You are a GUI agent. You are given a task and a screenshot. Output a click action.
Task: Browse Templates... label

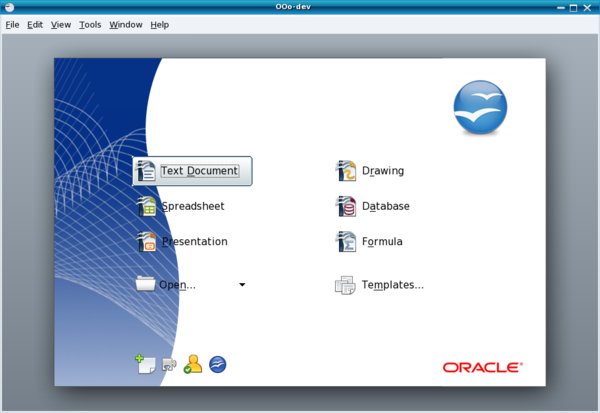click(x=393, y=285)
